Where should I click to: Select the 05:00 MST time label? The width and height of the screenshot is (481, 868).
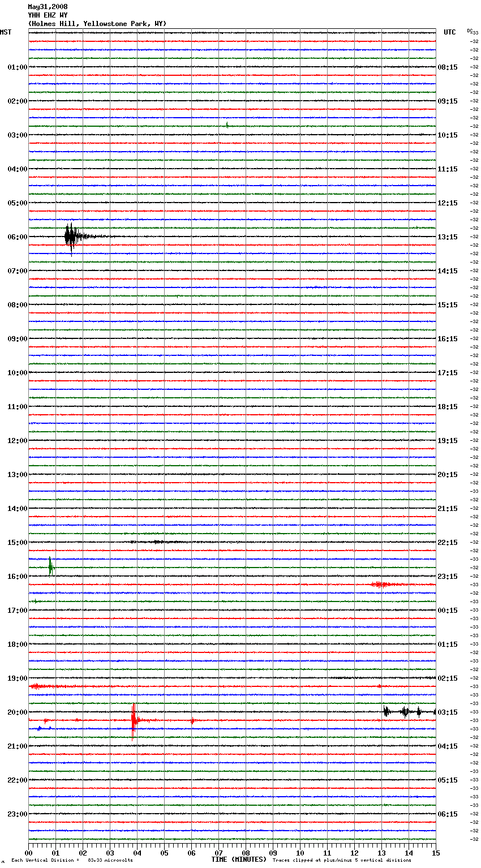(18, 203)
